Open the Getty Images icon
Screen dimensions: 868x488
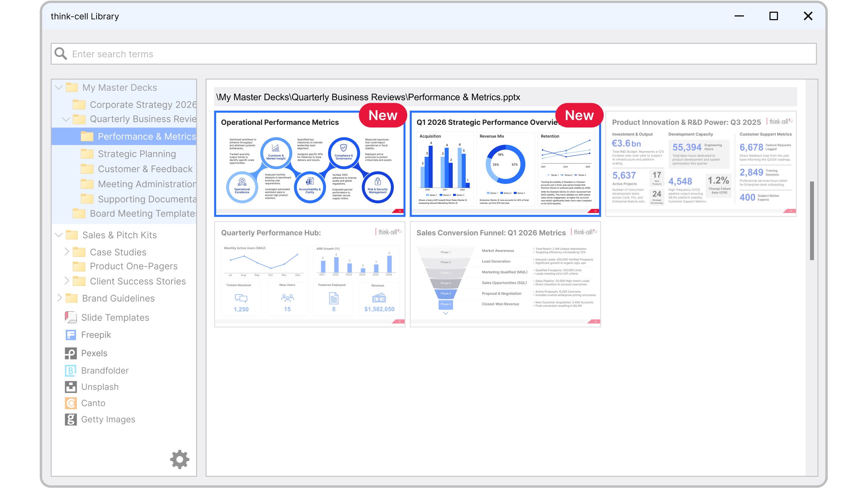pyautogui.click(x=70, y=419)
